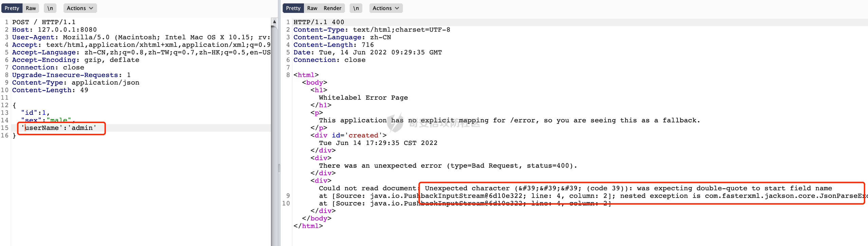Viewport: 868px width, 246px height.
Task: Select the response Pretty tab
Action: (x=293, y=8)
